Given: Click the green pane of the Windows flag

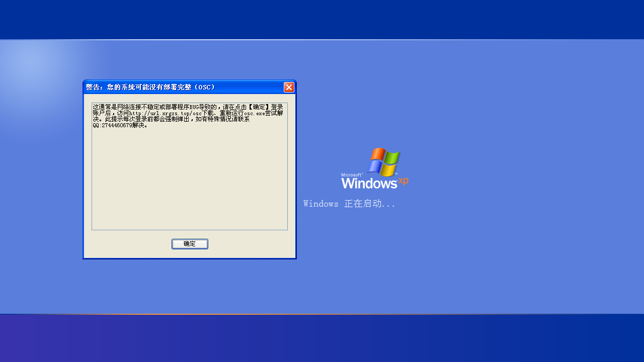Looking at the screenshot, I should click(x=392, y=158).
